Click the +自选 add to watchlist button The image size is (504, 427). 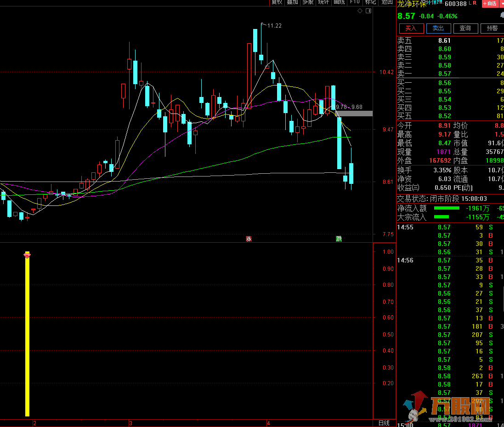[x=490, y=4]
